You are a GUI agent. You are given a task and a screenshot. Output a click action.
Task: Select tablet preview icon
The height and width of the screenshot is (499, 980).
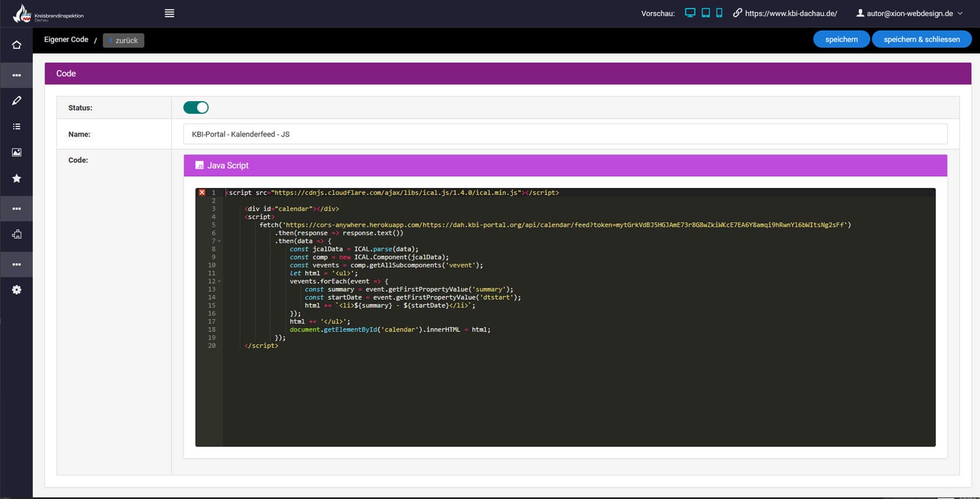705,13
